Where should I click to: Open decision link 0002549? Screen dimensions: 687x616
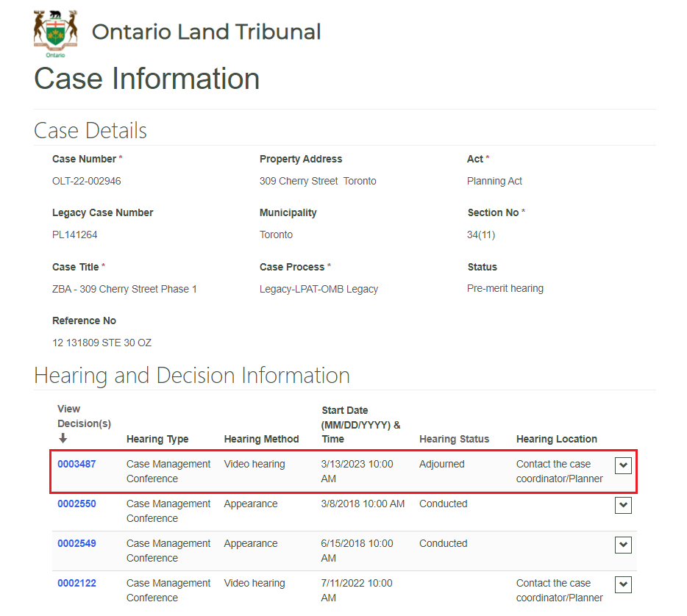(x=76, y=543)
